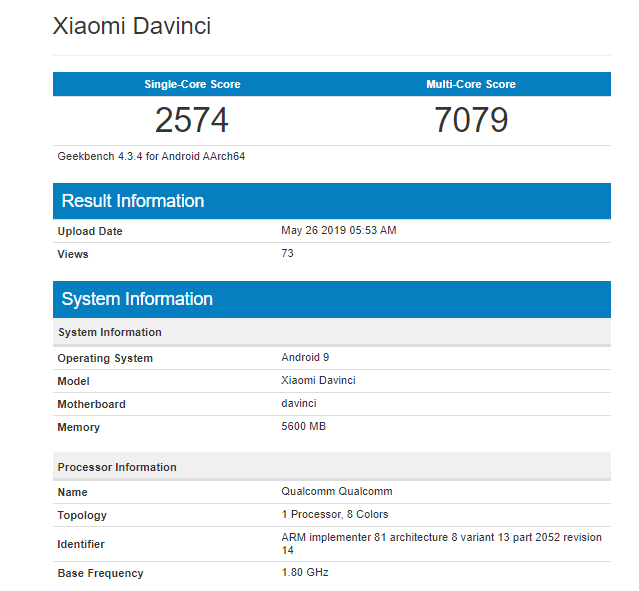Select the 1 Processor, 8 Colors value
639x591 pixels.
335,514
